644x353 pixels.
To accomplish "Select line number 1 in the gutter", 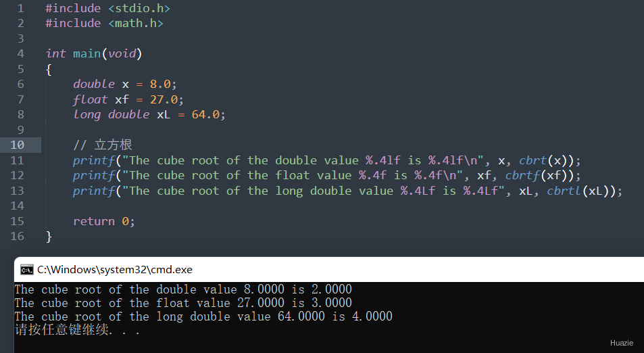I will coord(20,8).
